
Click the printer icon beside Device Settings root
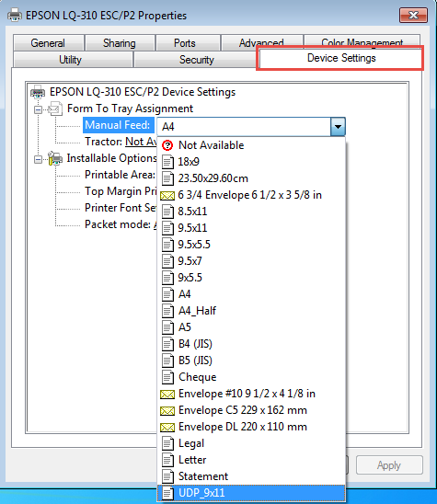[x=38, y=92]
